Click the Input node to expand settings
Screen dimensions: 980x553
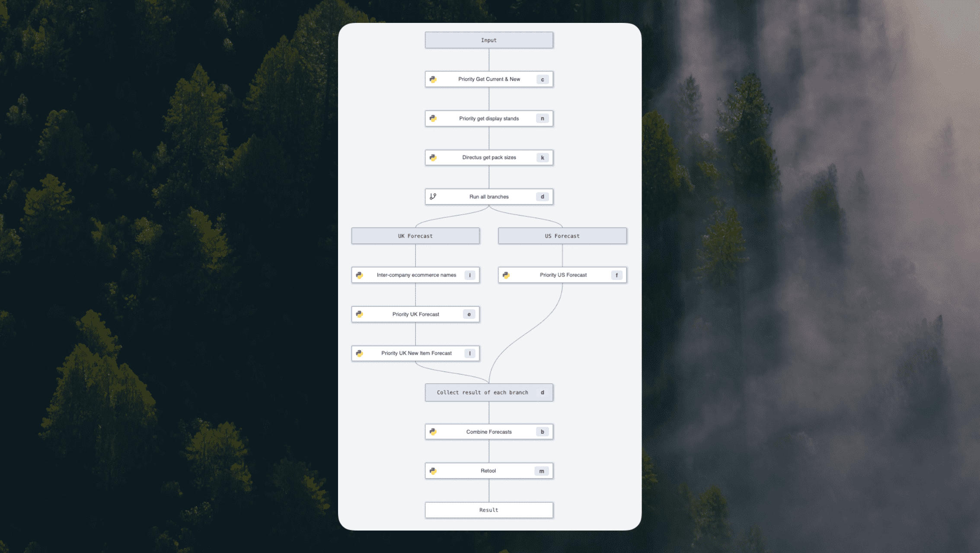(488, 40)
